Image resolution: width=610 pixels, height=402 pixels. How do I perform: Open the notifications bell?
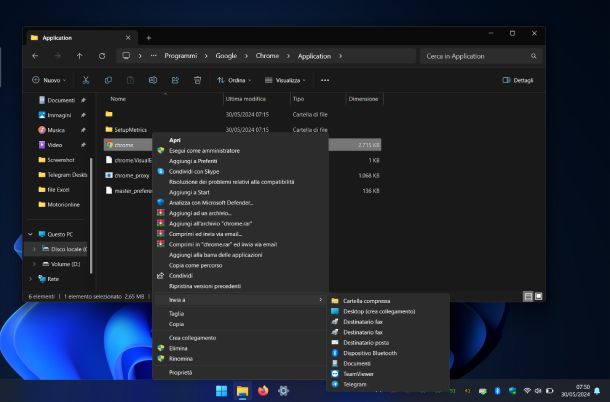click(x=597, y=391)
